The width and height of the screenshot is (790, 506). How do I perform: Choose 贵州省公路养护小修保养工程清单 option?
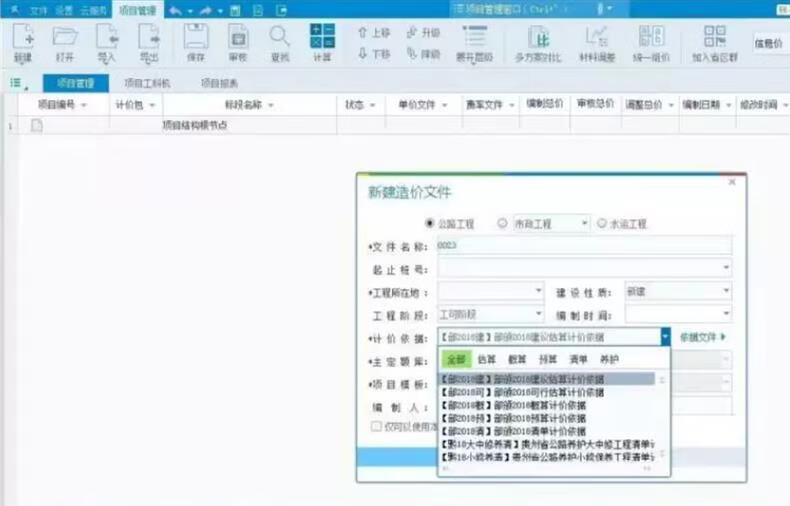548,458
